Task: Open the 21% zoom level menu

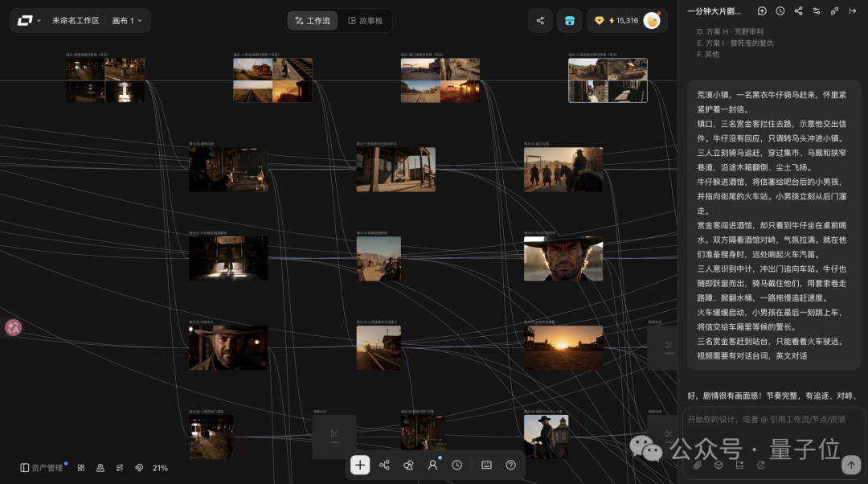Action: pyautogui.click(x=160, y=468)
